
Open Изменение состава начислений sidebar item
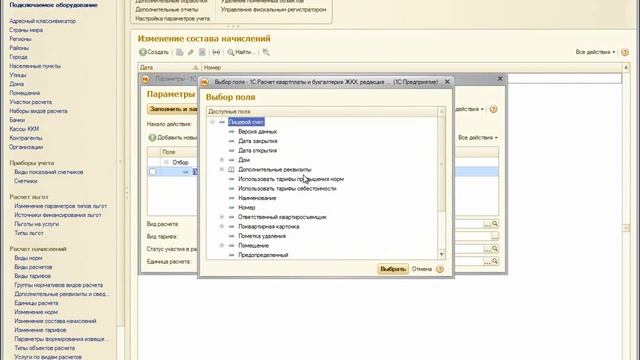55,321
